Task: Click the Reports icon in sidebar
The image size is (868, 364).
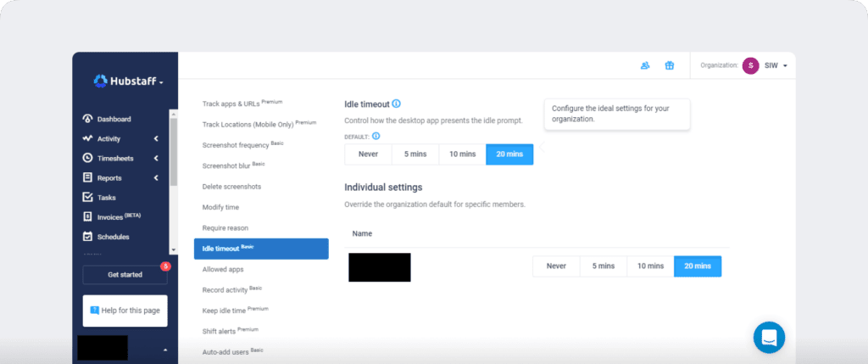Action: (x=87, y=178)
